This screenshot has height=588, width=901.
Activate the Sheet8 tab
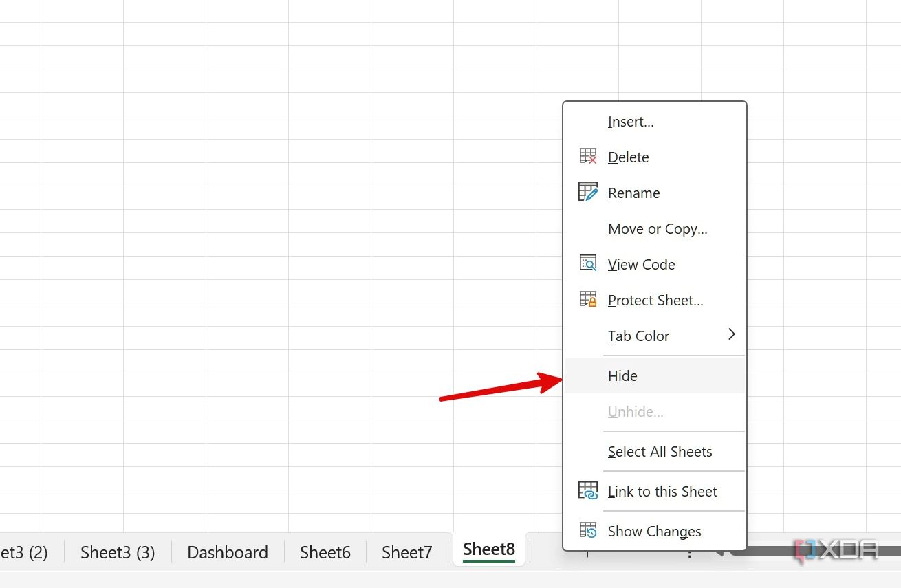pos(488,548)
